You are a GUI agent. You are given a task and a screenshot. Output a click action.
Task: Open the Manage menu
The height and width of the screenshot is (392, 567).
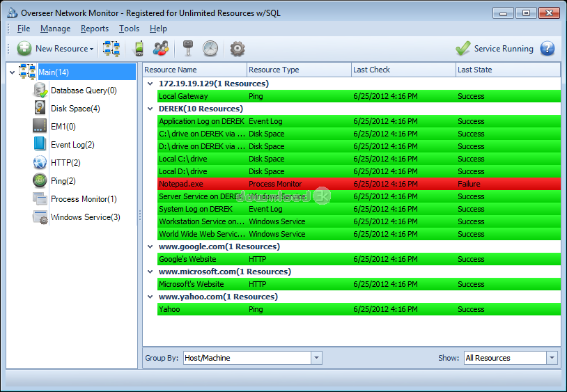pyautogui.click(x=55, y=29)
